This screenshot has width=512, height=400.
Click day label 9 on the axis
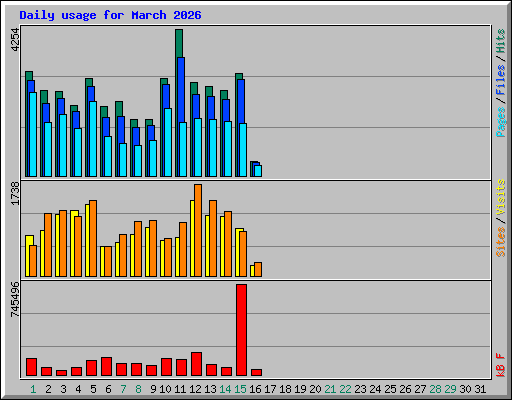click(153, 389)
